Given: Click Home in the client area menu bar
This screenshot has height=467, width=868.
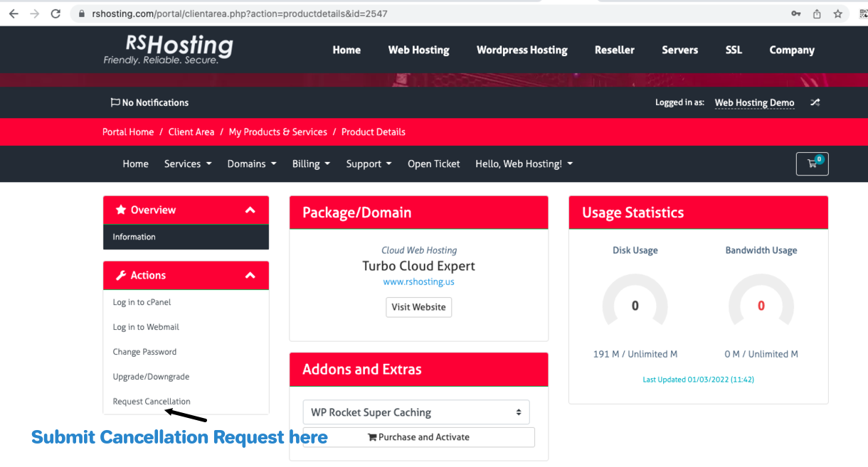Looking at the screenshot, I should pyautogui.click(x=135, y=163).
